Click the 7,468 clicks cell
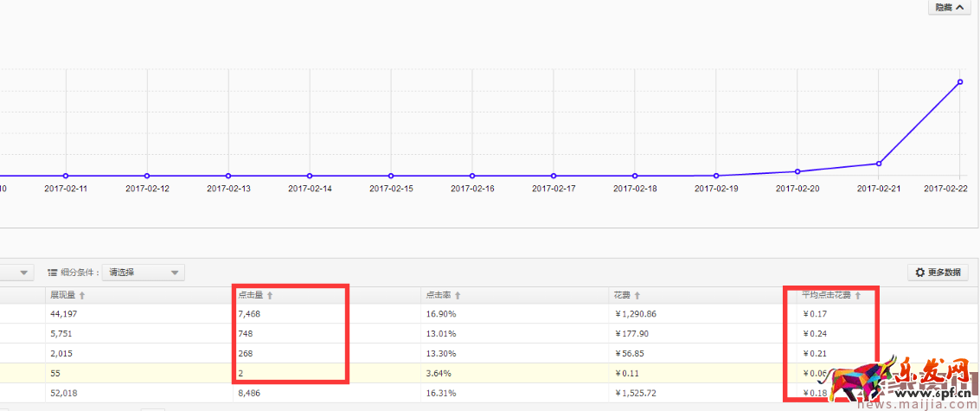 pyautogui.click(x=249, y=314)
